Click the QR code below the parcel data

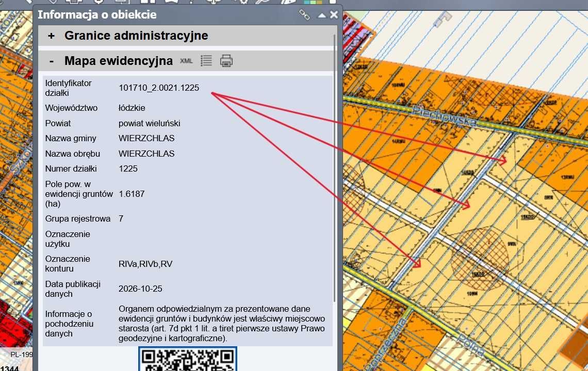tap(188, 359)
